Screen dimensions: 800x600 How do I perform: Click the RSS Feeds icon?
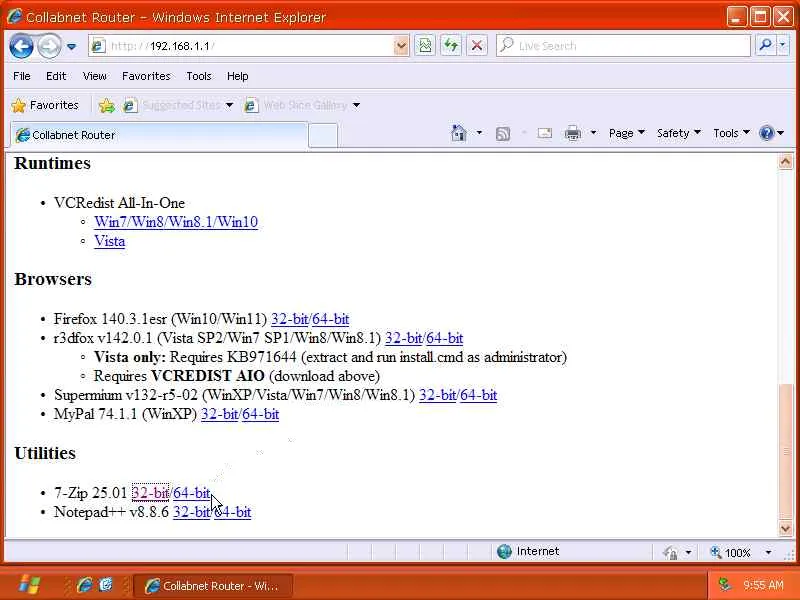pos(503,134)
